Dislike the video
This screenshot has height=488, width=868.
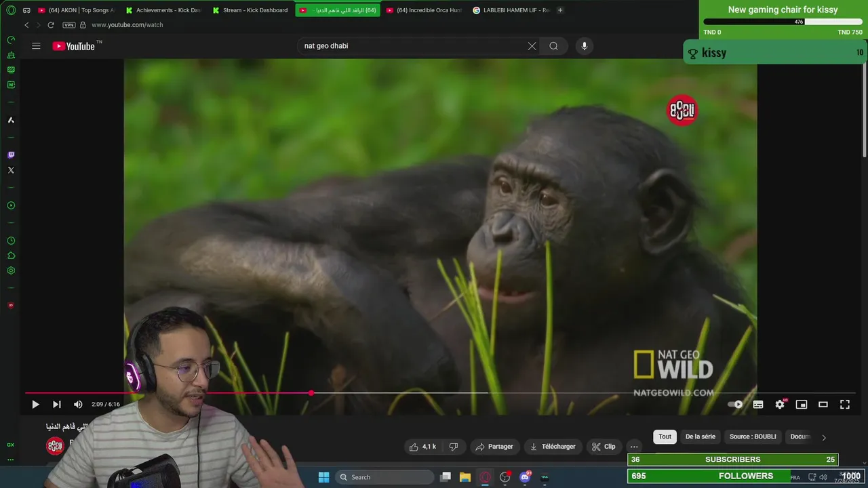point(454,447)
